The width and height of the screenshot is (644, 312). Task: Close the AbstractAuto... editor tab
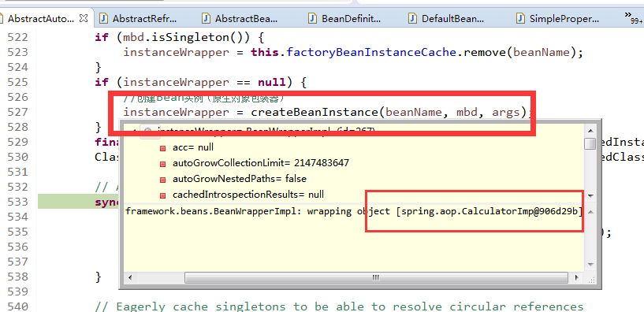tap(84, 18)
